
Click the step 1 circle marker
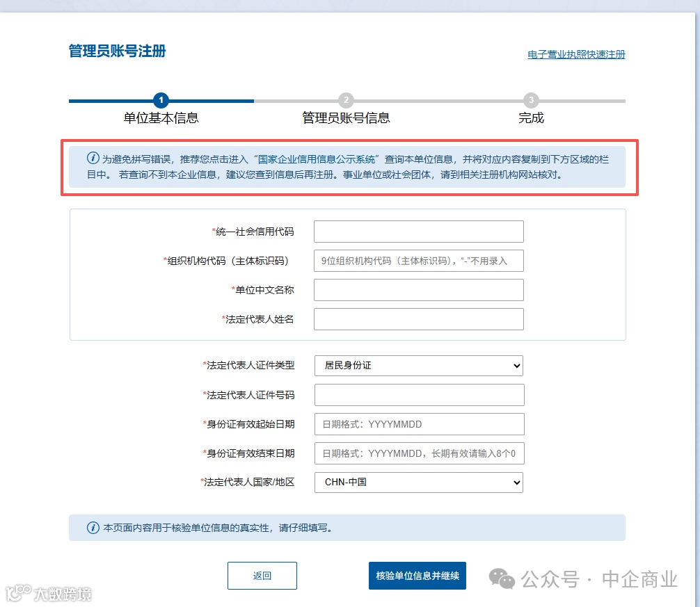click(161, 100)
